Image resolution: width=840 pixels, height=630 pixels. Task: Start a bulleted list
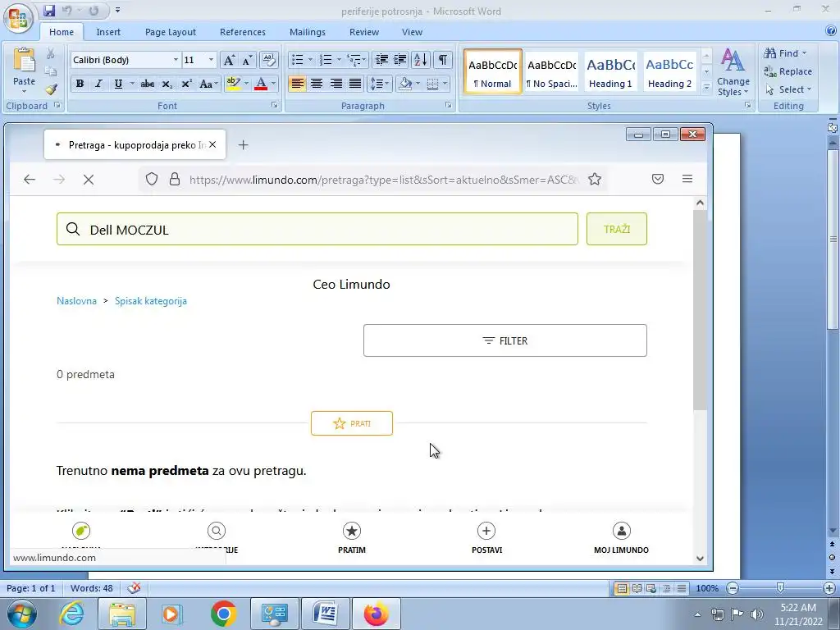[x=298, y=59]
